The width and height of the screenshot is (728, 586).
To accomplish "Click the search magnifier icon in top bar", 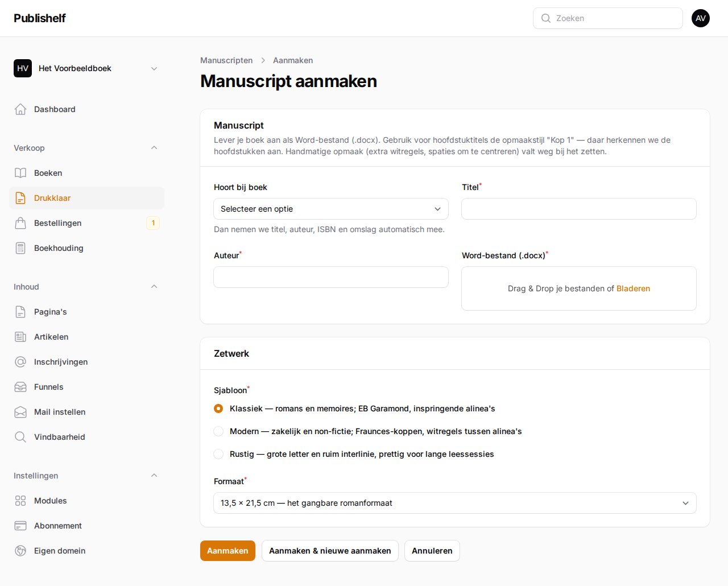I will point(546,18).
